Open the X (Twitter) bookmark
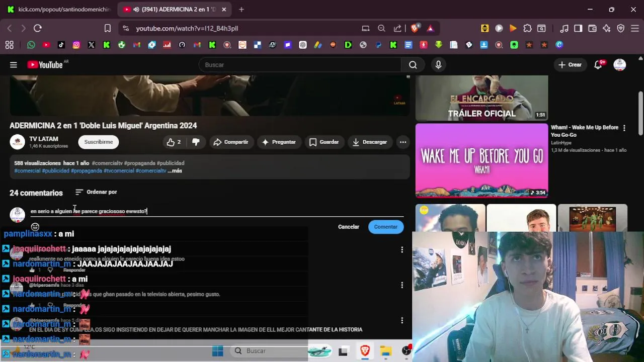 92,45
